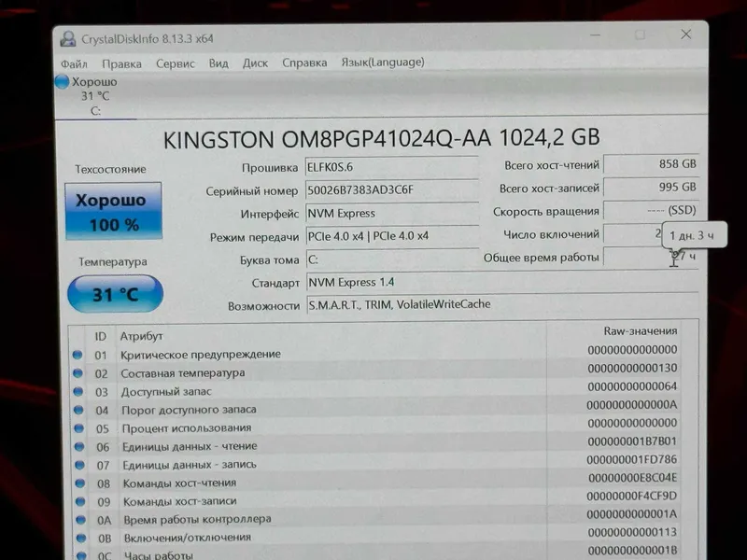Close the CrystalDiskInfo window
Viewport: 747px width, 560px height.
[x=686, y=35]
